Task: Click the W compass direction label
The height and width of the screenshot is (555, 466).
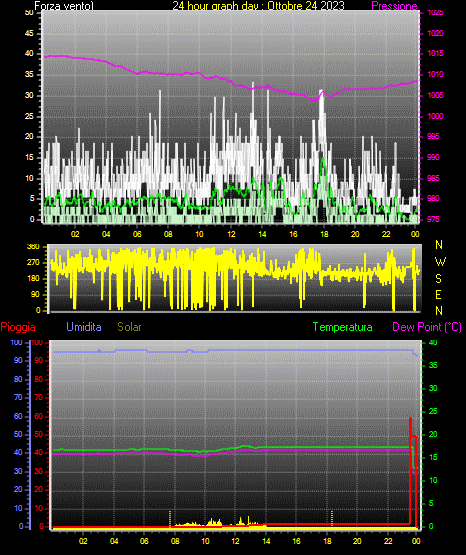Action: (x=440, y=262)
